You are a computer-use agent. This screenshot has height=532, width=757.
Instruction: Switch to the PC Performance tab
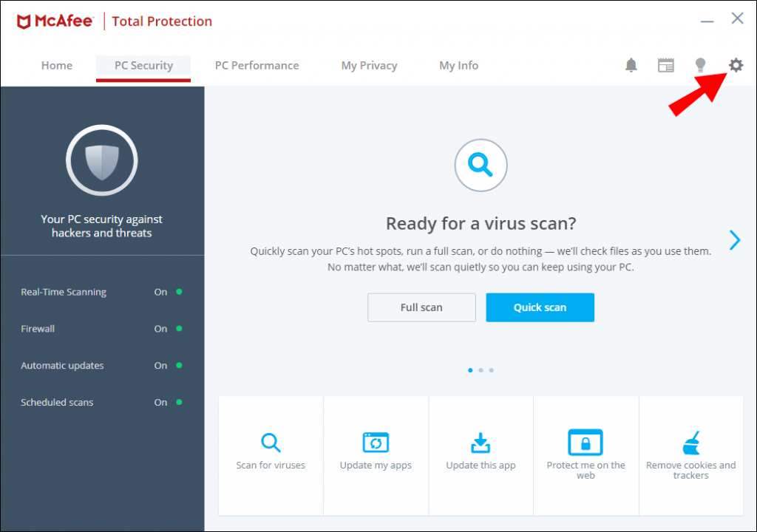pyautogui.click(x=257, y=65)
